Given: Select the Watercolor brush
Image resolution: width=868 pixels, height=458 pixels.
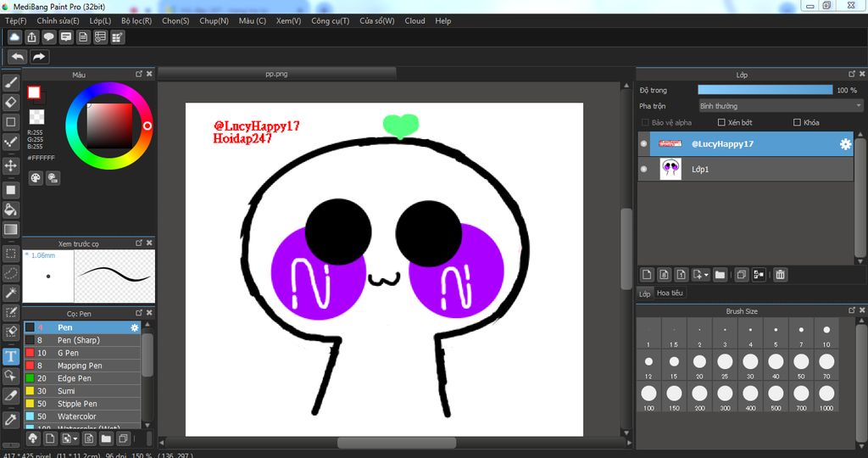Looking at the screenshot, I should pyautogui.click(x=82, y=416).
